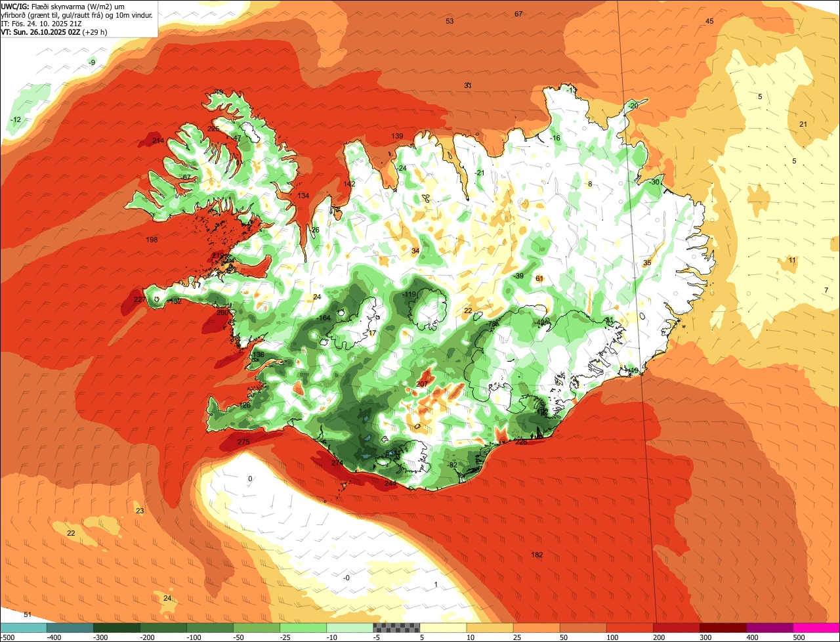The height and width of the screenshot is (642, 840).
Task: Click the '134' value east of the Westfjords
Action: [303, 196]
